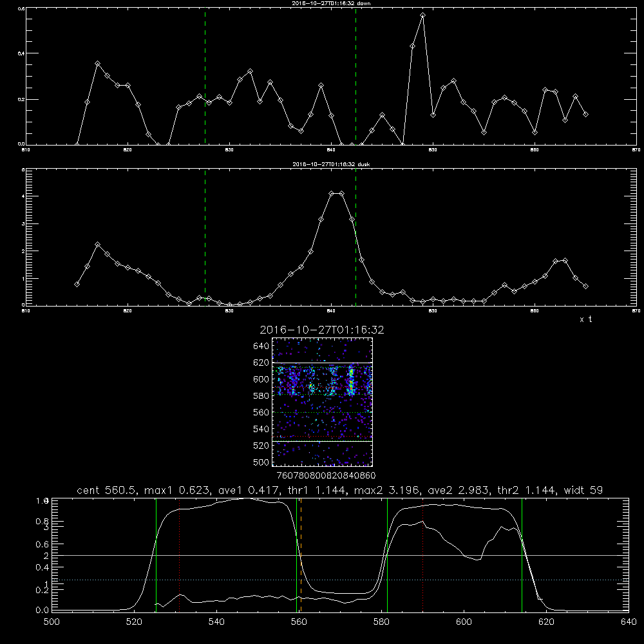Image resolution: width=644 pixels, height=644 pixels.
Task: Select the 'cent 560.5' value in the stats line
Action: tap(106, 490)
